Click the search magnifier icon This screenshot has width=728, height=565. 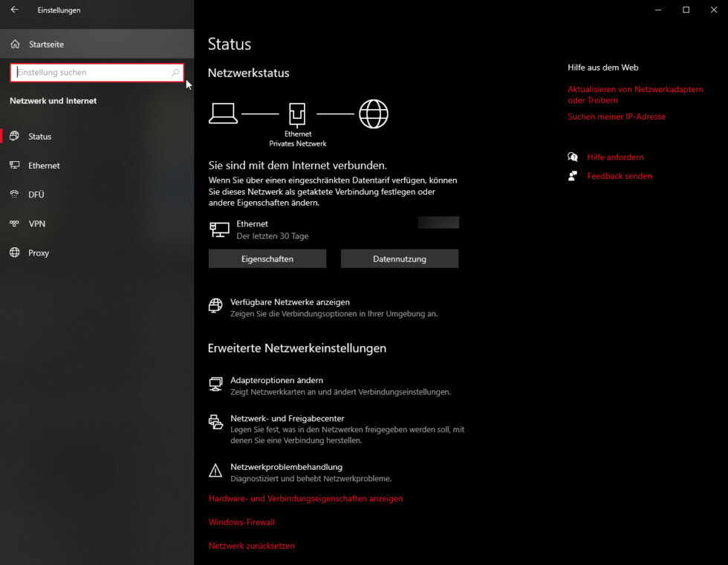point(175,73)
